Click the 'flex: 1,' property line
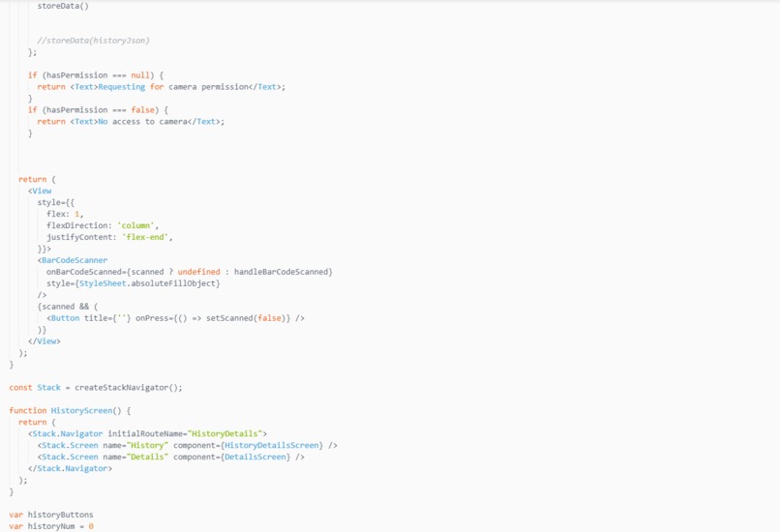 65,214
